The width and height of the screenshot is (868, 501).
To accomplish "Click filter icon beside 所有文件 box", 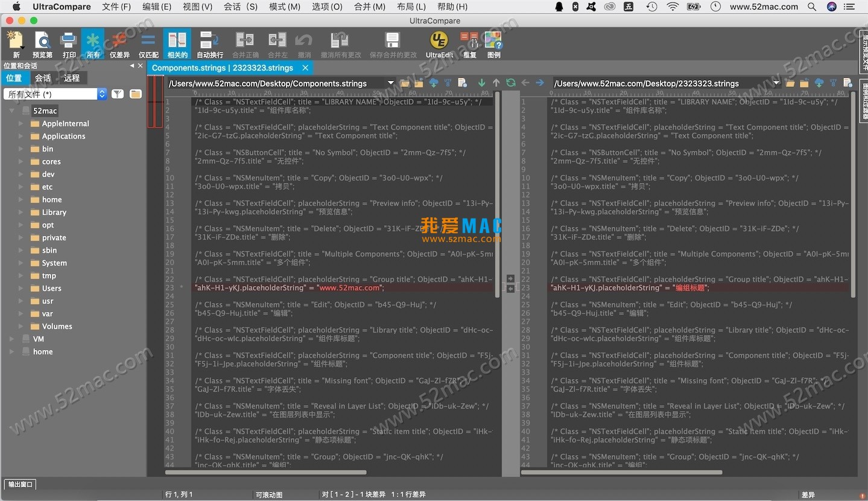I will pyautogui.click(x=118, y=94).
